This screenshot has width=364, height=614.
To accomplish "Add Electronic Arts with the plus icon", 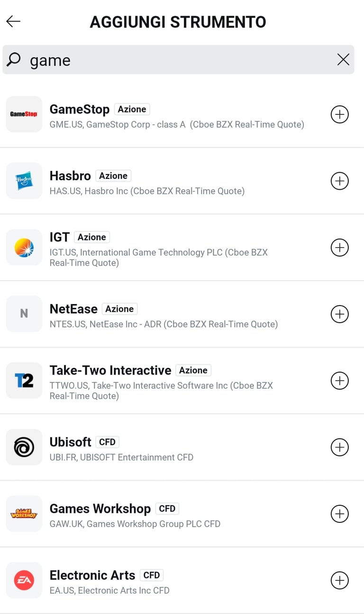I will coord(339,580).
